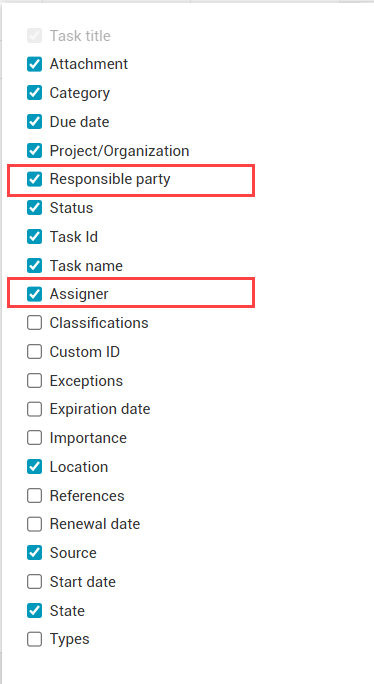Toggle the Responsible party checkbox

click(34, 179)
